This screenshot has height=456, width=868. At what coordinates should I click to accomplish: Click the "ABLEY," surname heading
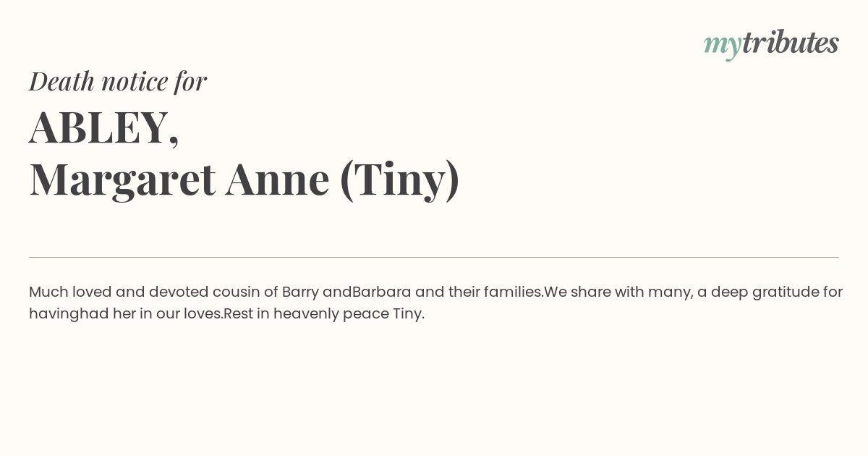tap(104, 128)
